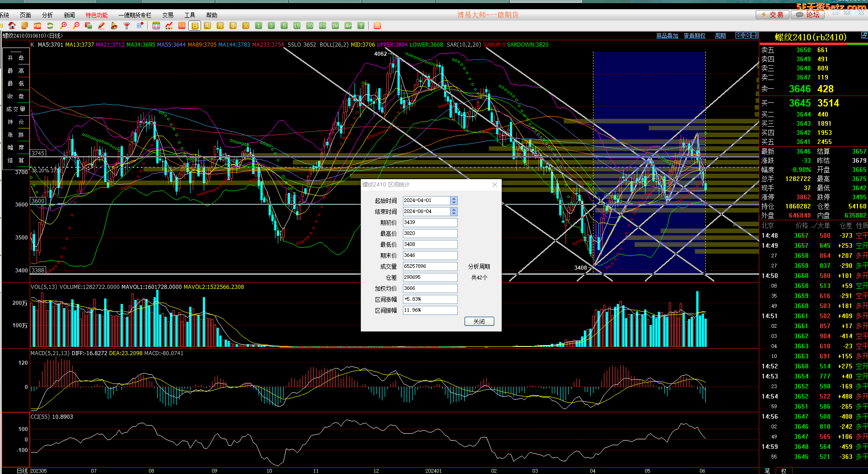Select the 4hr period icon

[348, 26]
